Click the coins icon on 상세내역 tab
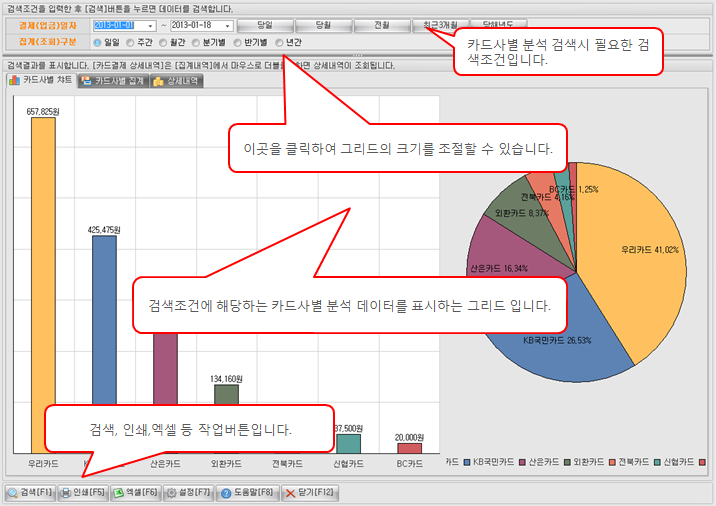The height and width of the screenshot is (506, 716). coord(158,81)
